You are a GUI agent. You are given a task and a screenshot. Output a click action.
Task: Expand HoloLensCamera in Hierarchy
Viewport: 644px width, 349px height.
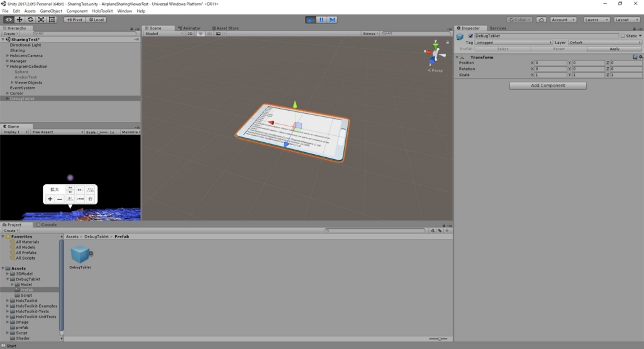(8, 56)
